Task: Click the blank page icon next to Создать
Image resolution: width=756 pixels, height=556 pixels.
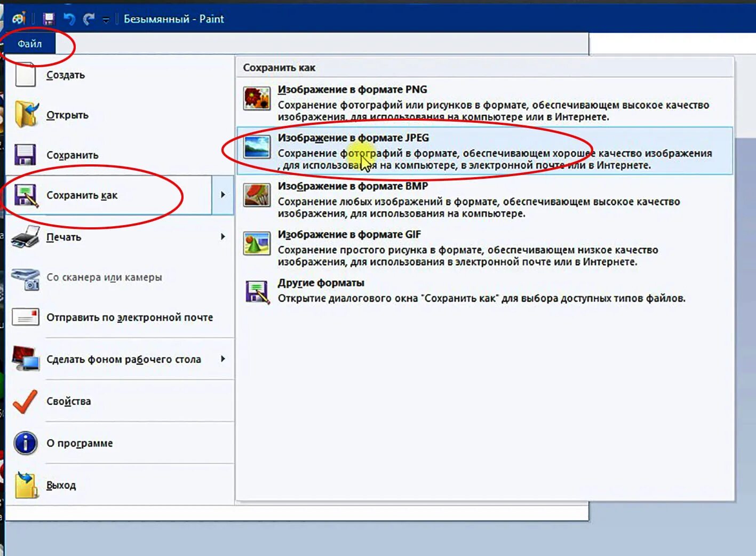Action: [26, 75]
